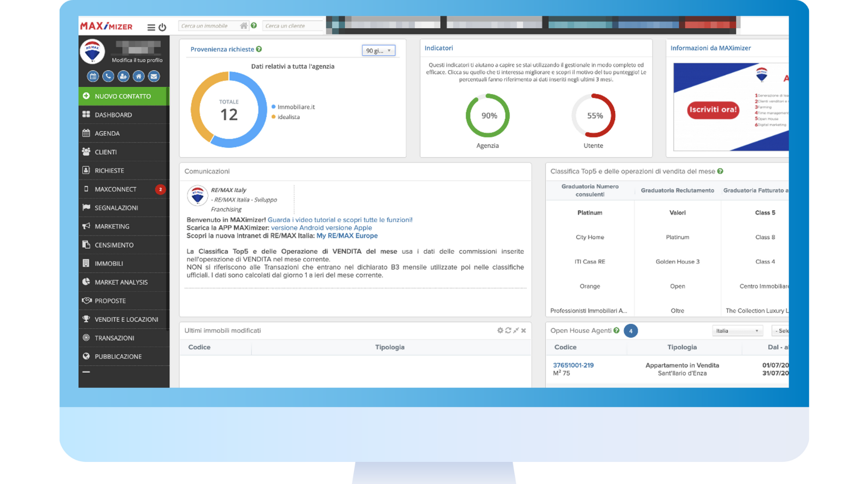Collapse the Ultimi immobili modificati panel
Viewport: 868px width, 484px height.
tap(516, 330)
